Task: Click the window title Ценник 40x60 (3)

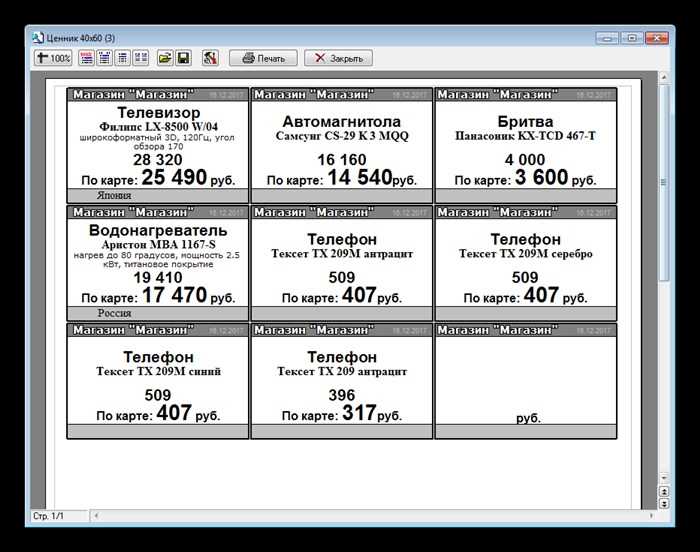Action: tap(81, 38)
